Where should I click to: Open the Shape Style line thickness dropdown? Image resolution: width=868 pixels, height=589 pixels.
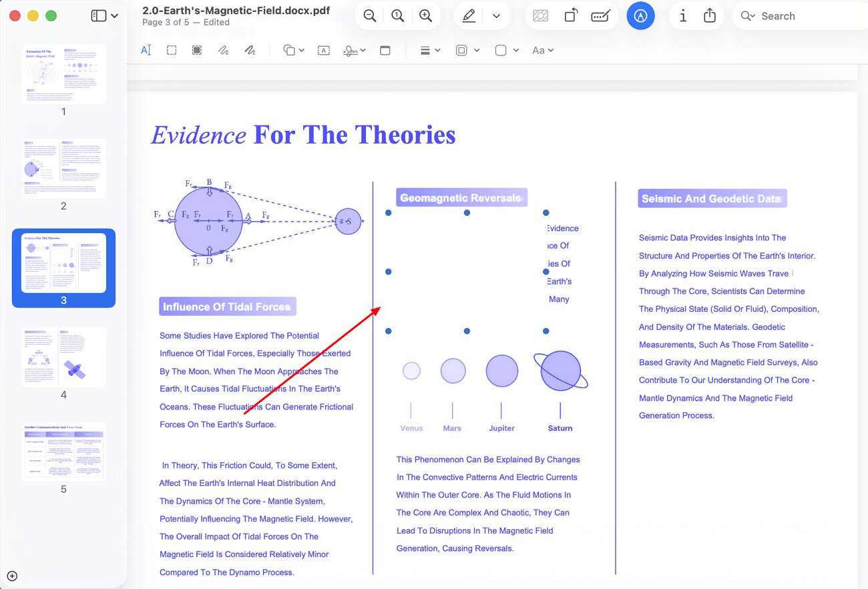(x=430, y=50)
